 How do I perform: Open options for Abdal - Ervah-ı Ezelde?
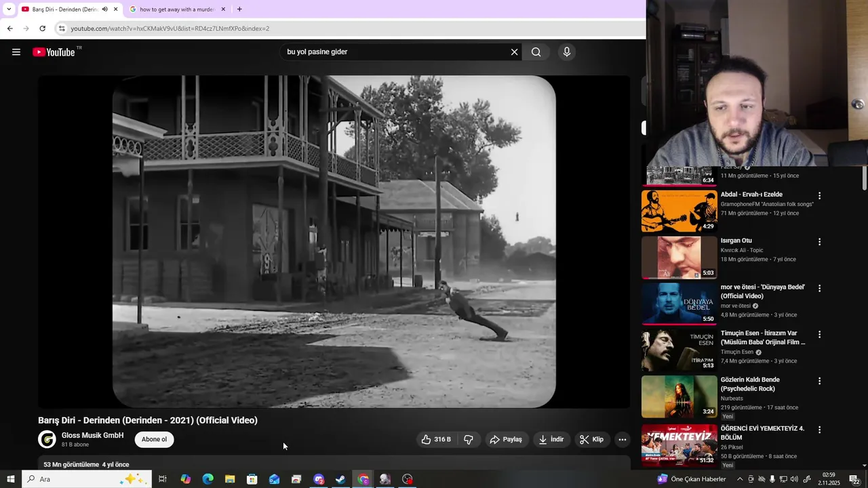pos(819,196)
